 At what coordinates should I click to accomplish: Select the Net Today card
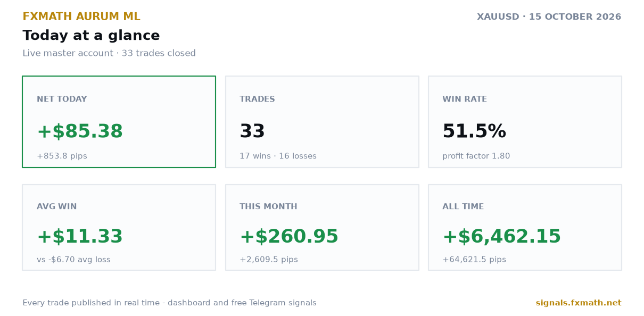tap(119, 122)
